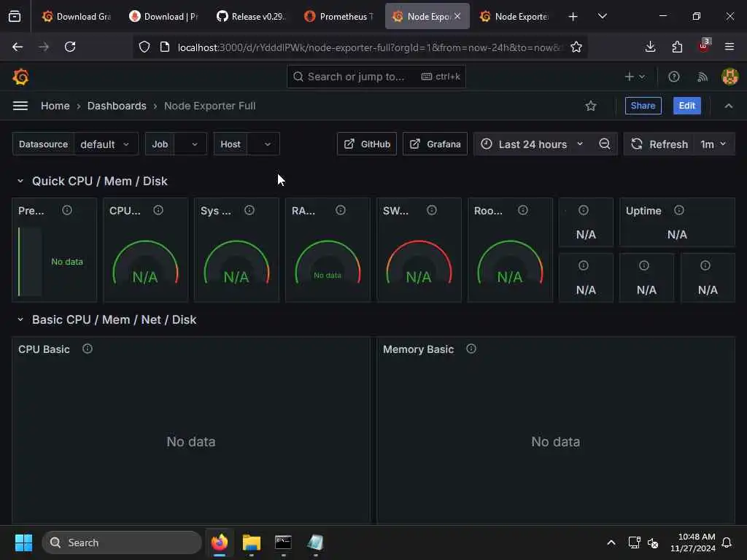Screen dimensions: 747x560
Task: Go to Dashboards breadcrumb
Action: coord(117,106)
